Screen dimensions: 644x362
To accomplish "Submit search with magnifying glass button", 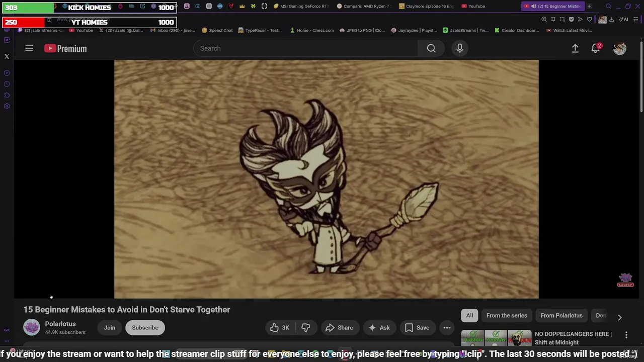I will click(x=431, y=48).
